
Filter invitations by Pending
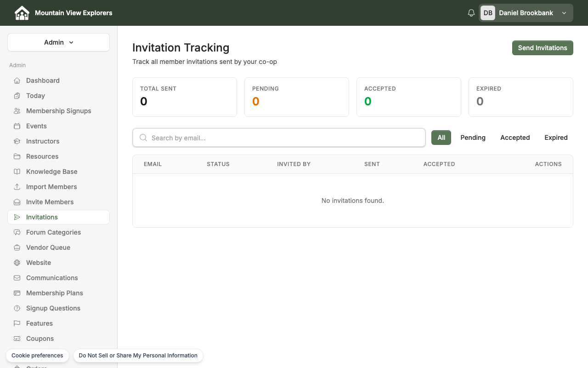pyautogui.click(x=473, y=138)
